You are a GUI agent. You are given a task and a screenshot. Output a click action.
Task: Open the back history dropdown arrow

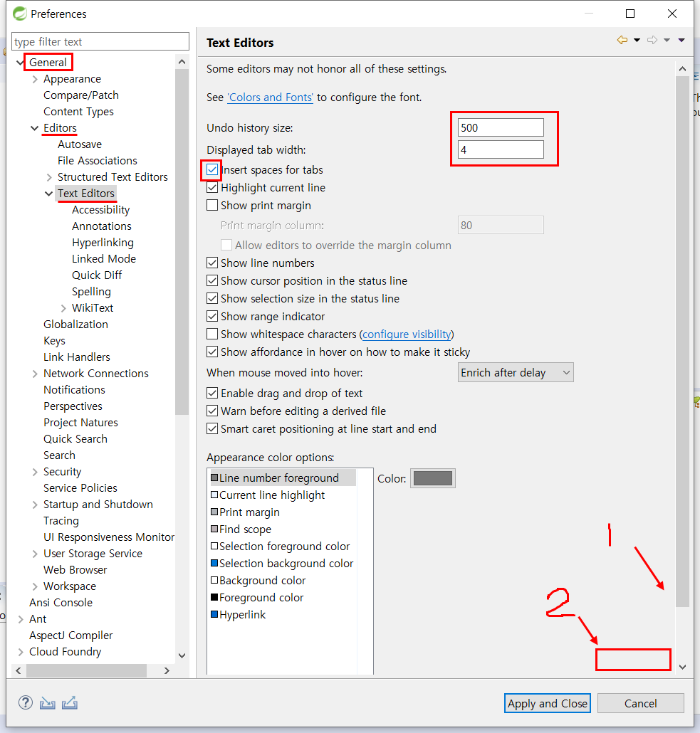[x=637, y=40]
